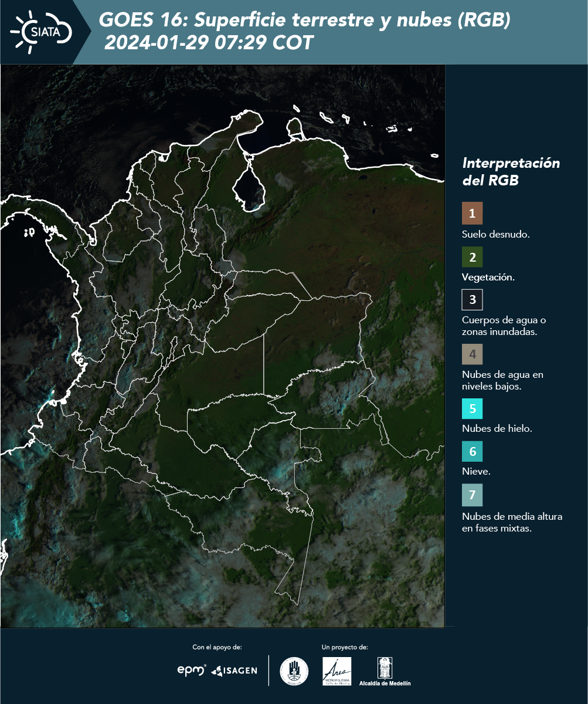Click the EPM logo in the footer
Screen dimensions: 588x704
[192, 670]
